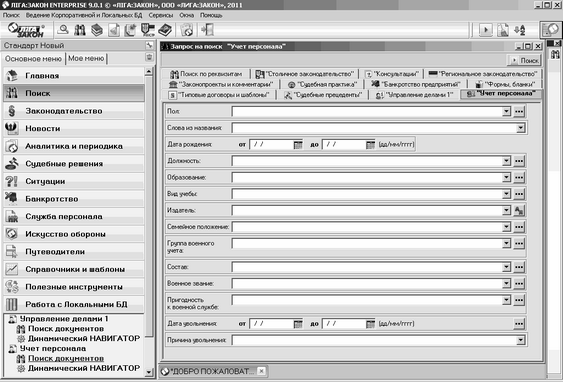Open Судебные решения section

[x=74, y=164]
